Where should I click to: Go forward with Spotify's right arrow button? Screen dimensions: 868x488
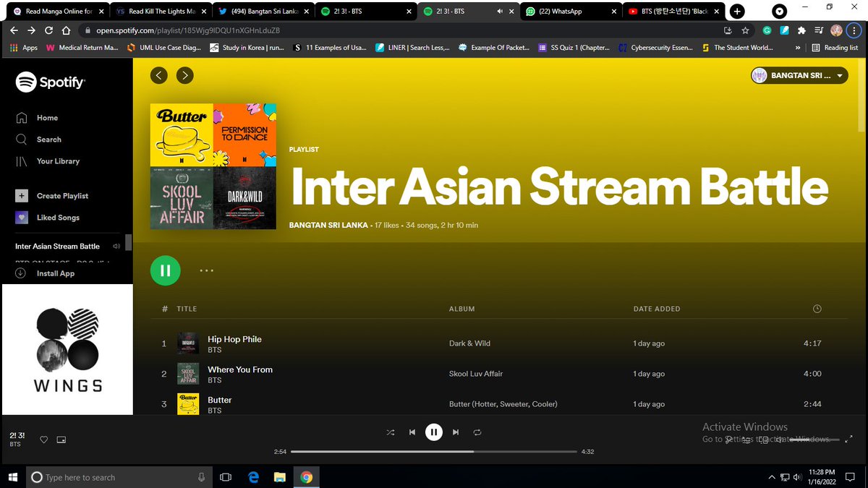click(185, 75)
